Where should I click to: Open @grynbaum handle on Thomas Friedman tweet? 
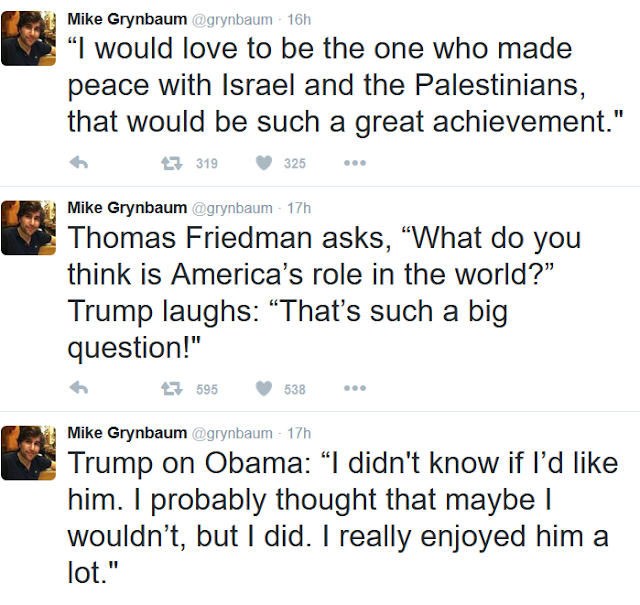[232, 208]
